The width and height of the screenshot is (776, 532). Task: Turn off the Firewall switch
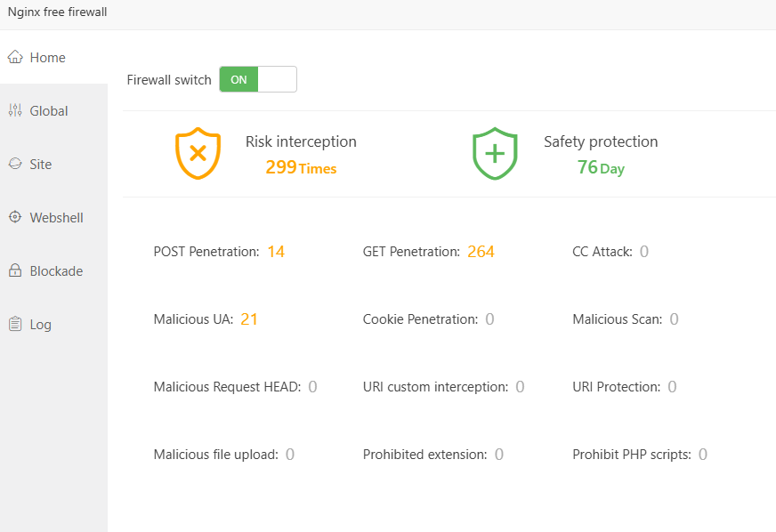(x=258, y=79)
